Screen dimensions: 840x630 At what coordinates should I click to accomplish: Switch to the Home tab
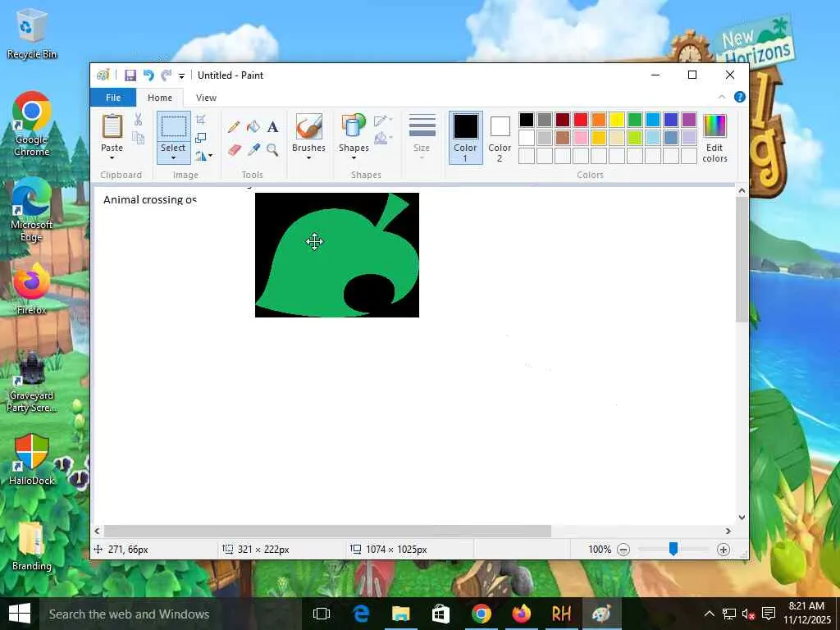(x=160, y=98)
